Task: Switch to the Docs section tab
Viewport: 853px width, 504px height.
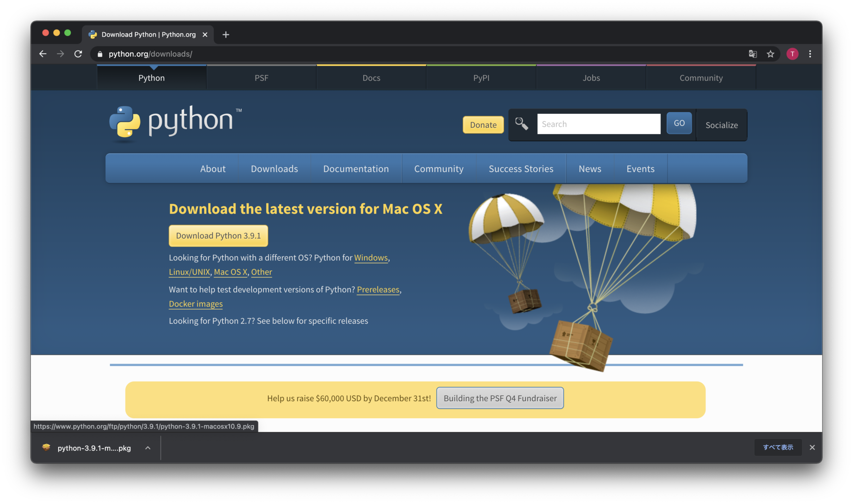Action: (x=371, y=77)
